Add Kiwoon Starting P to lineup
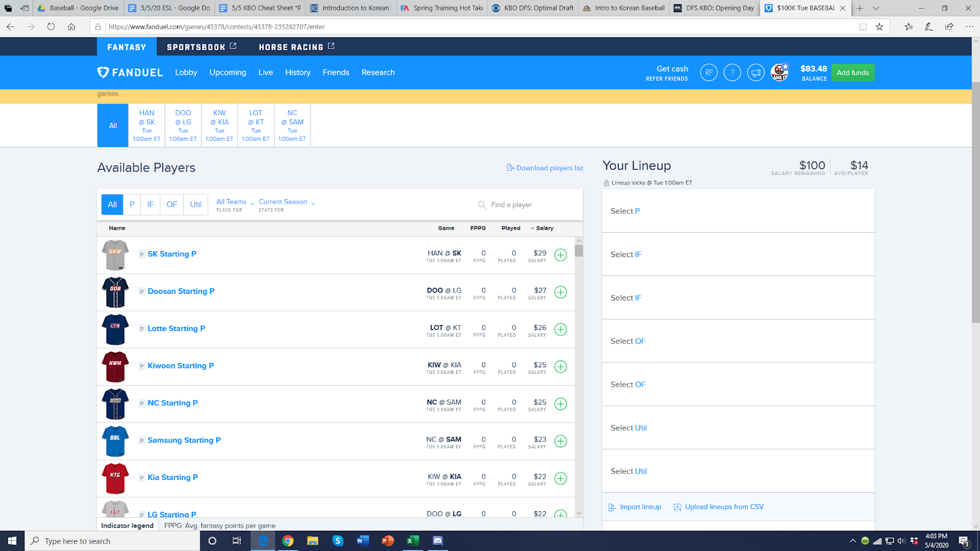 tap(560, 367)
